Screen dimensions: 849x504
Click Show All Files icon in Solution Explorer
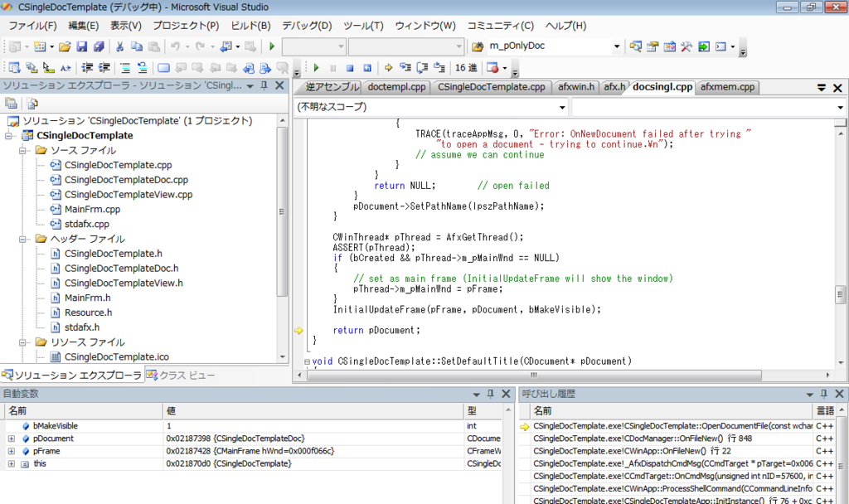click(32, 103)
